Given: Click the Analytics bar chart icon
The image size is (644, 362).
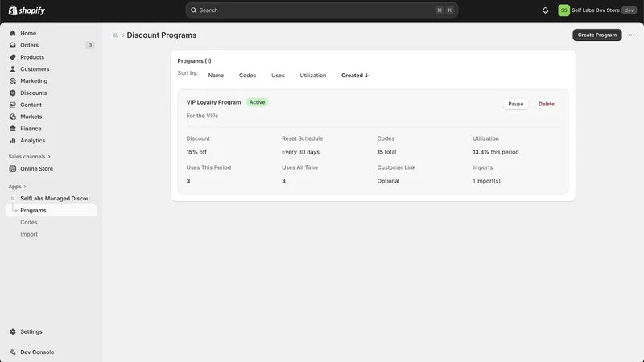Looking at the screenshot, I should 13,140.
